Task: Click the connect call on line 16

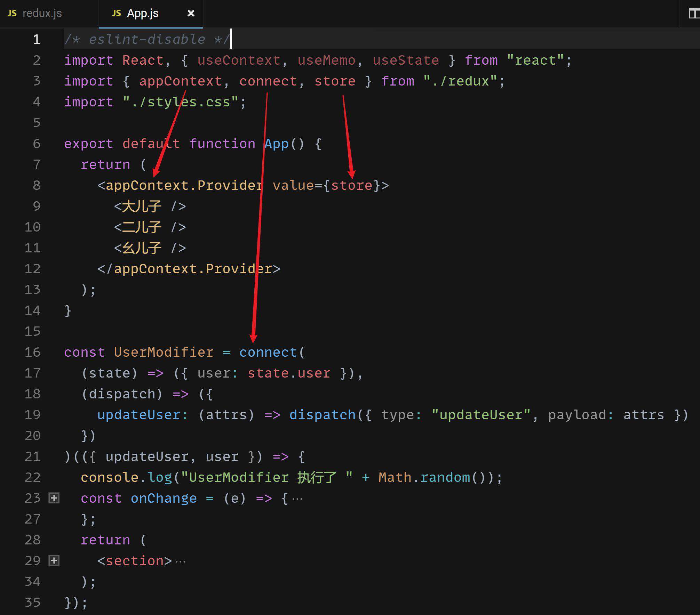Action: (268, 352)
